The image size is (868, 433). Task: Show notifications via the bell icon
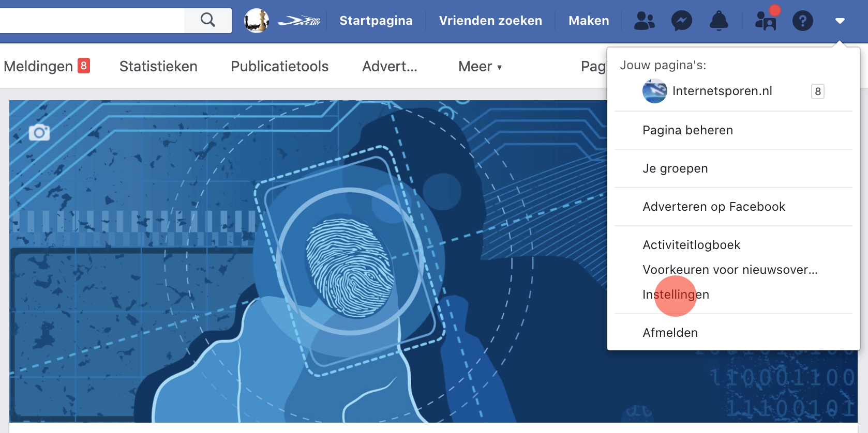pos(719,21)
